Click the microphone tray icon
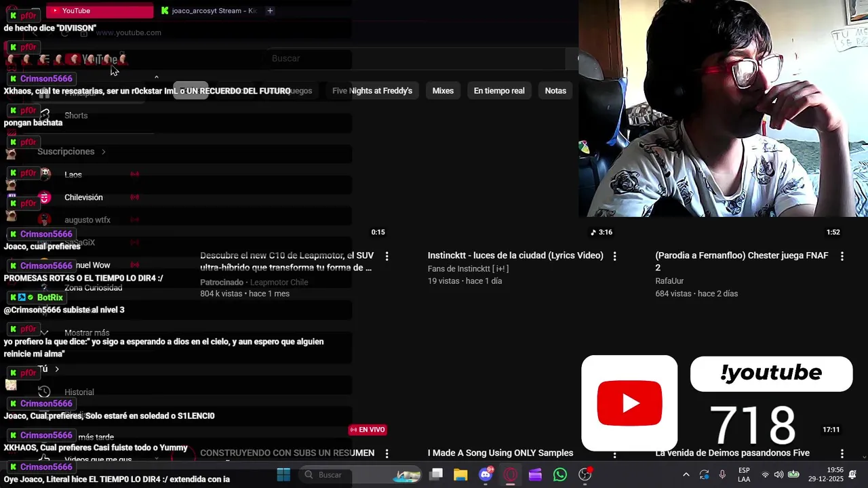 point(722,475)
